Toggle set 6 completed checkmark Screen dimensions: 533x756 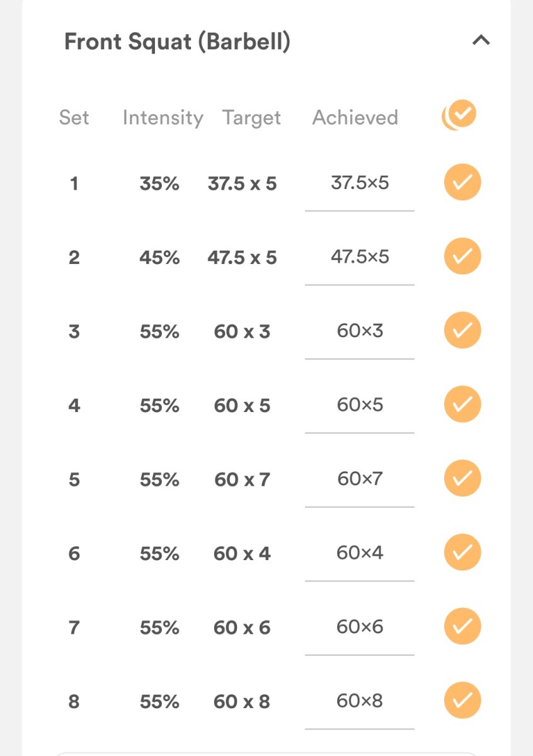[x=462, y=553]
